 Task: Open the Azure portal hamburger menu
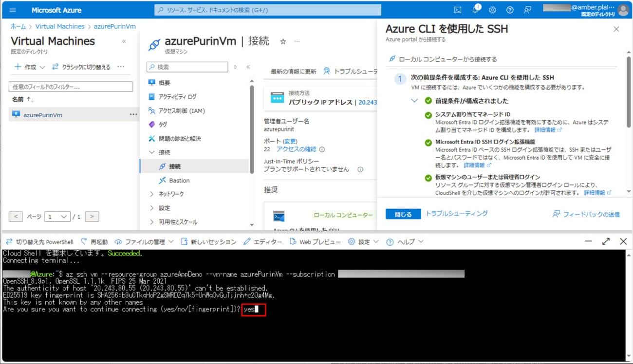coord(13,10)
